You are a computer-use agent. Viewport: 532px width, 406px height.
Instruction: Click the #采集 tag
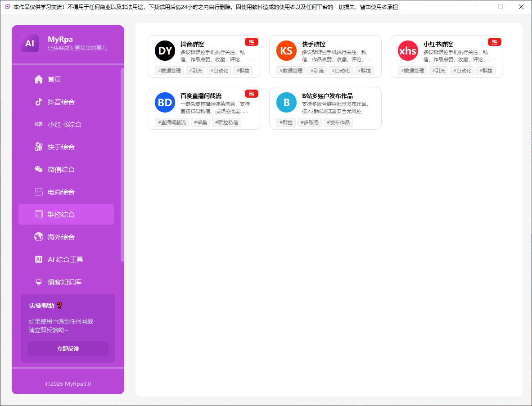click(x=201, y=122)
